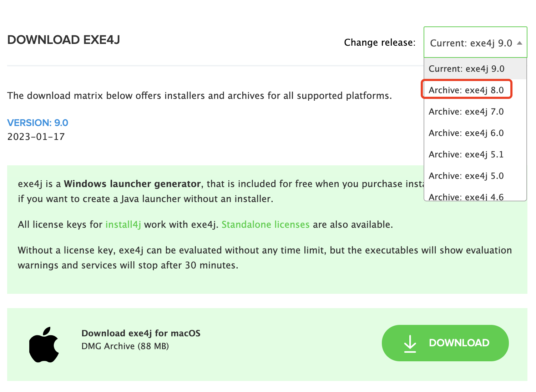Open the install4j link
536x392 pixels.
[123, 225]
